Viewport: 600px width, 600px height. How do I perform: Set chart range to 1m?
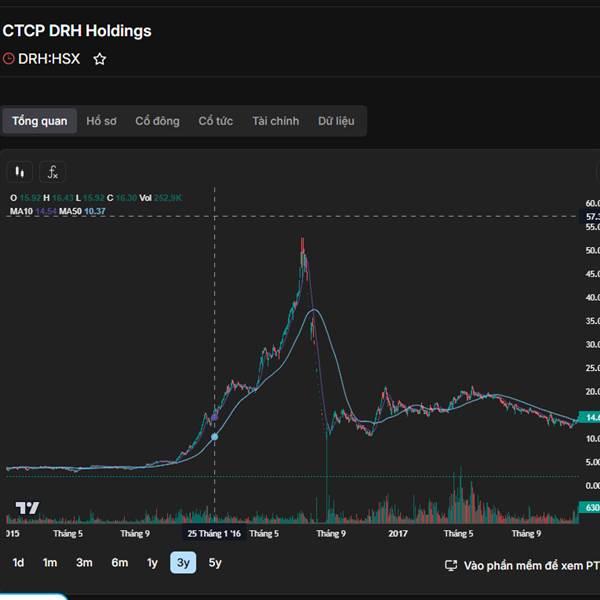50,562
